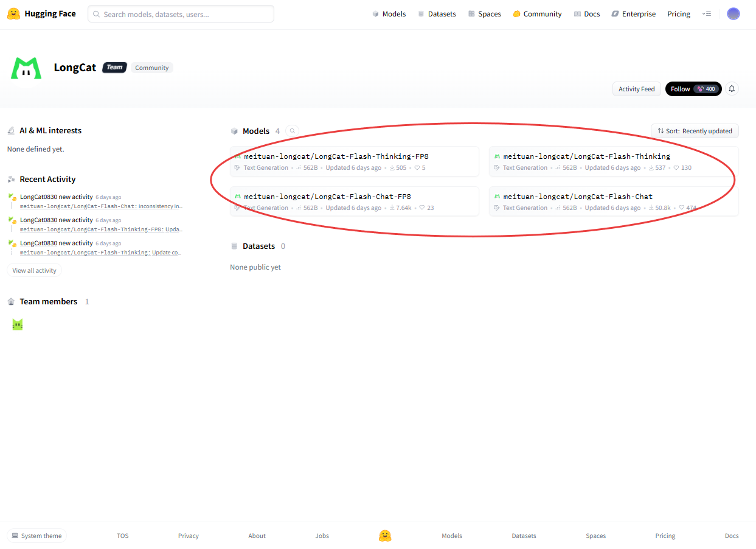Open Privacy link in footer
The width and height of the screenshot is (756, 549).
189,536
